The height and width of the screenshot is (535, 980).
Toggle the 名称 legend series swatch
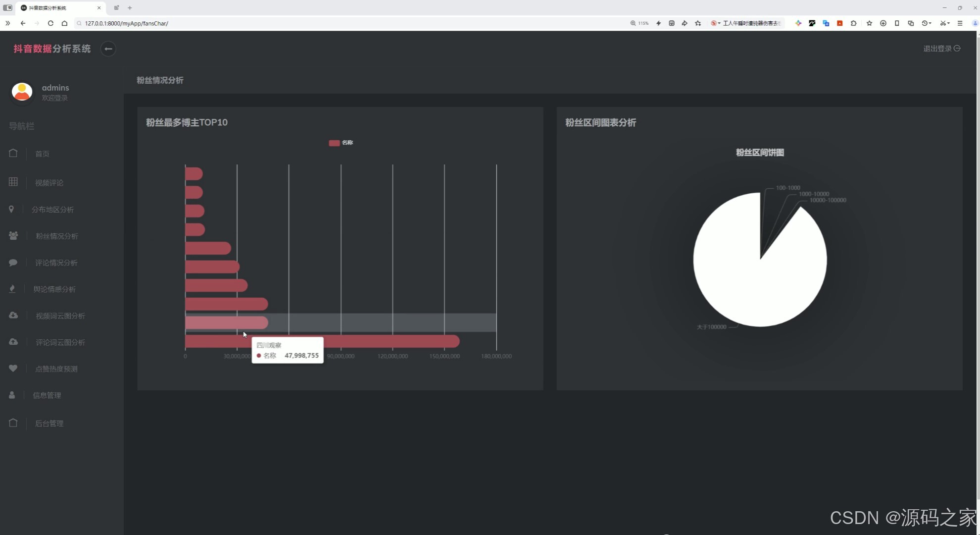coord(334,143)
